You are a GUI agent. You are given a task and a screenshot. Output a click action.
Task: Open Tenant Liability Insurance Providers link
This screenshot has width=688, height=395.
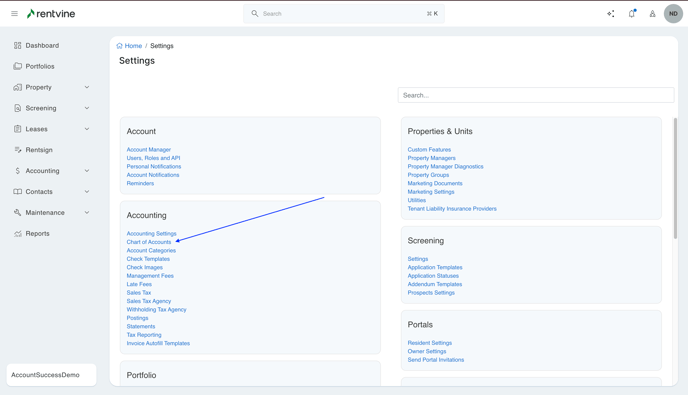click(x=452, y=208)
